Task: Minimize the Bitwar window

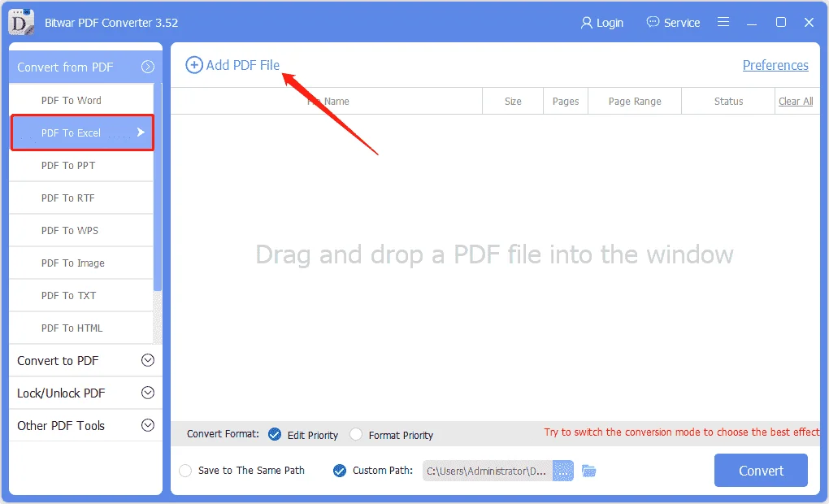Action: pos(752,23)
